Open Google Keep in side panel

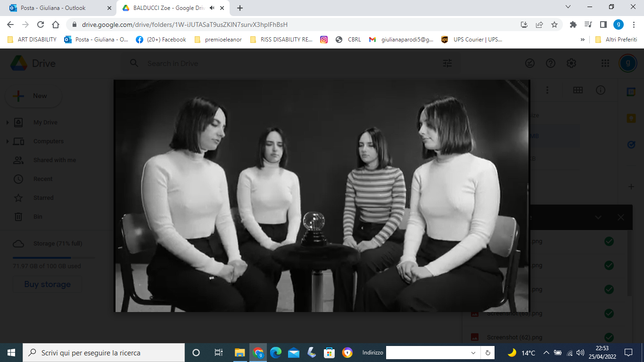[x=631, y=118]
